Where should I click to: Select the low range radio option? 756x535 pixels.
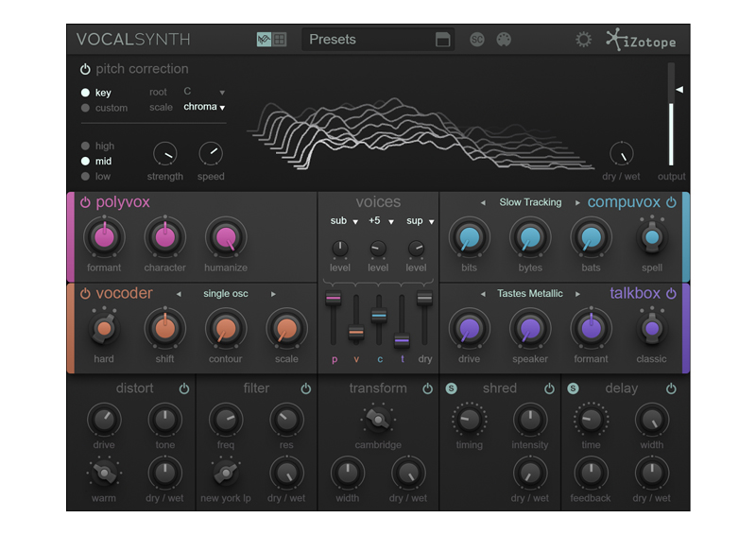[85, 176]
